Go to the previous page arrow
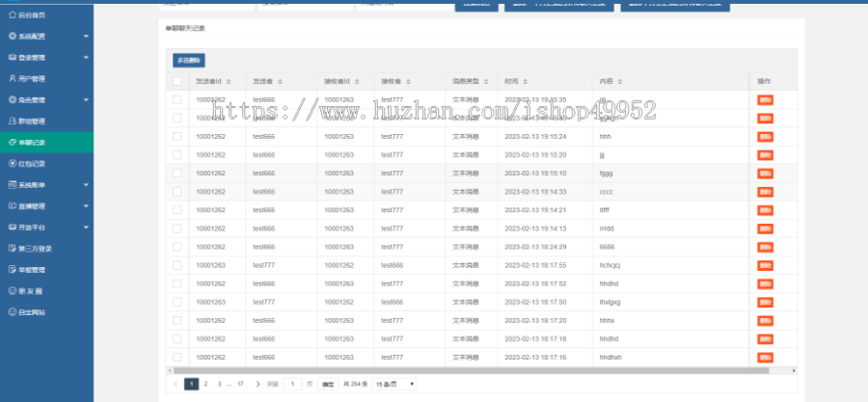The width and height of the screenshot is (868, 402). coord(176,384)
